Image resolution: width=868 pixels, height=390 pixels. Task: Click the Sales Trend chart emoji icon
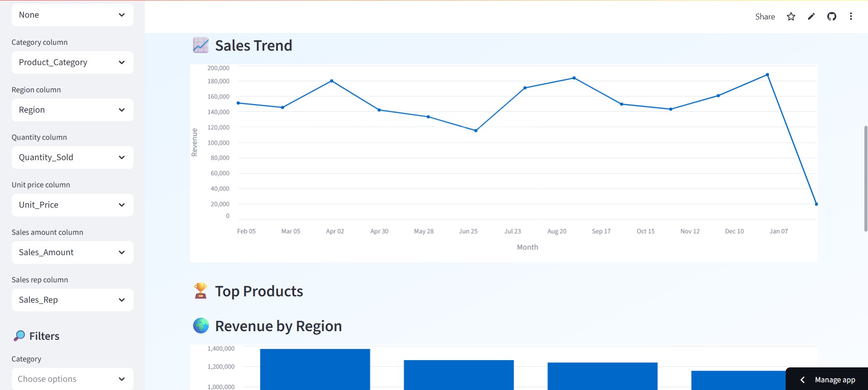200,45
